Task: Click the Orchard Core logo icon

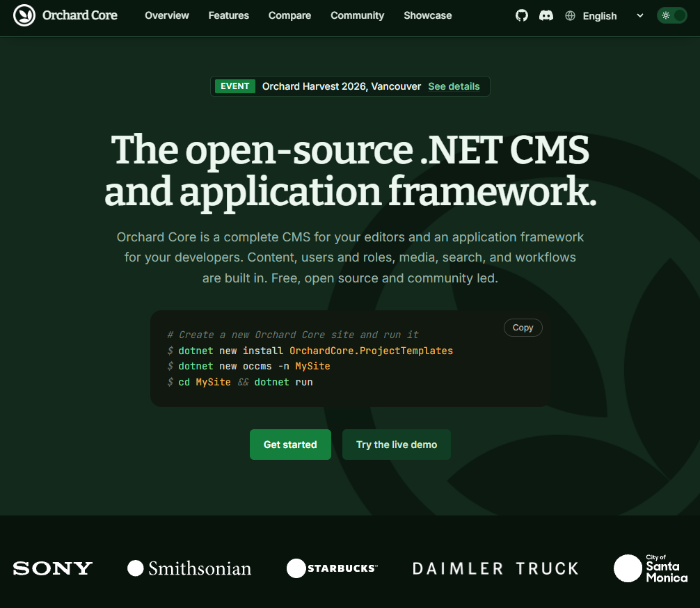Action: pos(24,15)
